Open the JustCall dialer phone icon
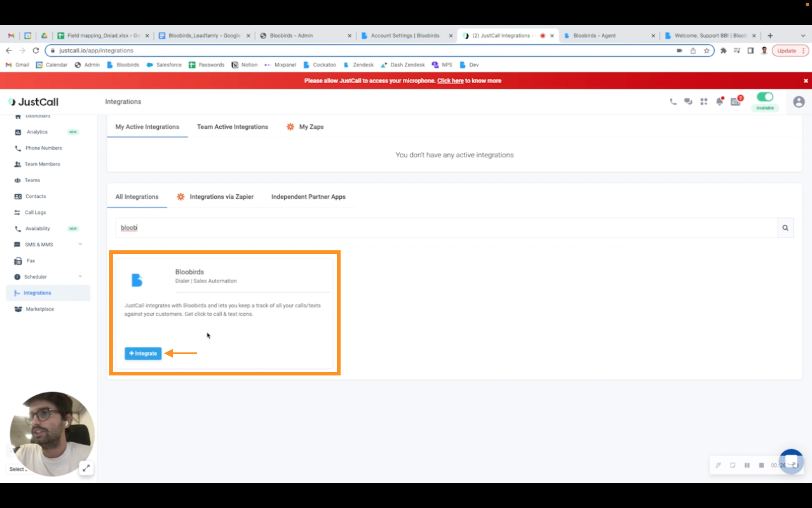 pos(673,102)
